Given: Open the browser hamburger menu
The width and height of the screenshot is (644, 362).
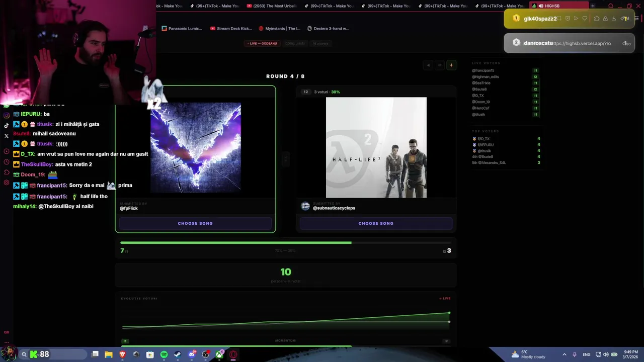Looking at the screenshot, I should 636,19.
